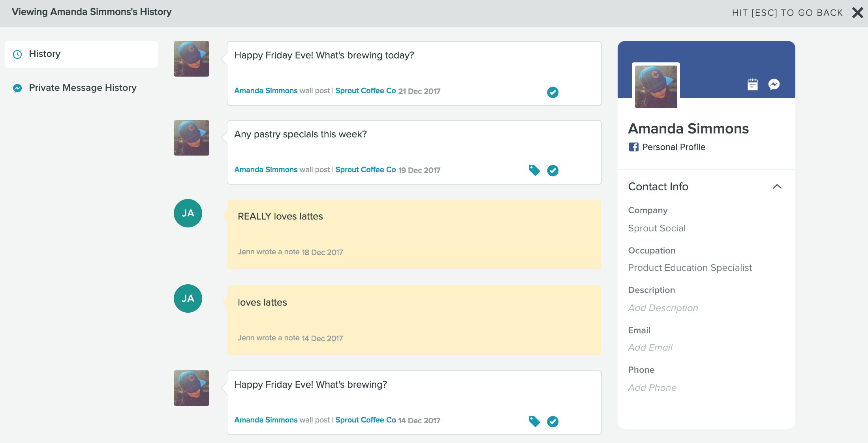Open Amanda's profile photo thumbnail
This screenshot has height=443, width=868.
coord(656,86)
